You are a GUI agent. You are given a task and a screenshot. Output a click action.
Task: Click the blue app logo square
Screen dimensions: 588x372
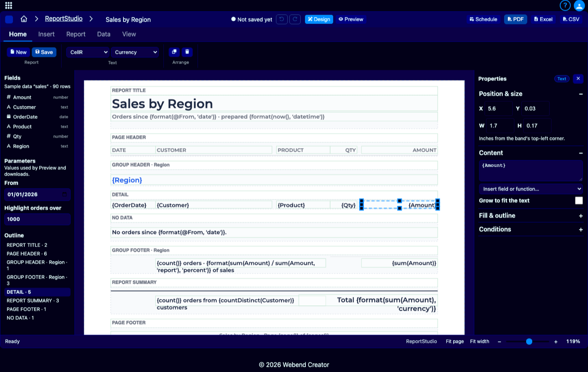pyautogui.click(x=9, y=19)
